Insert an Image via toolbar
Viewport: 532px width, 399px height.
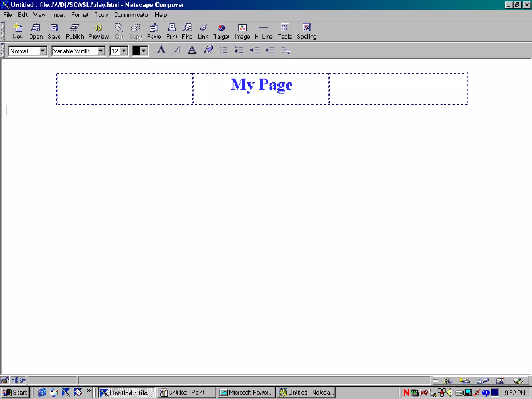[x=242, y=31]
